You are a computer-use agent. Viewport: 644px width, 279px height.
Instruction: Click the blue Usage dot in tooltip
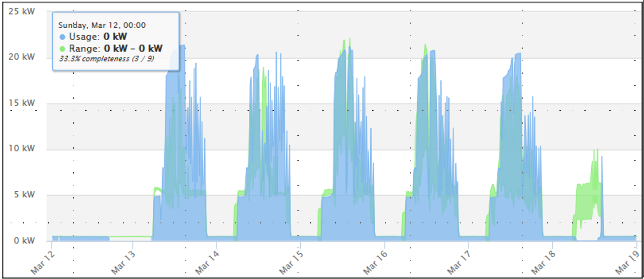[62, 37]
